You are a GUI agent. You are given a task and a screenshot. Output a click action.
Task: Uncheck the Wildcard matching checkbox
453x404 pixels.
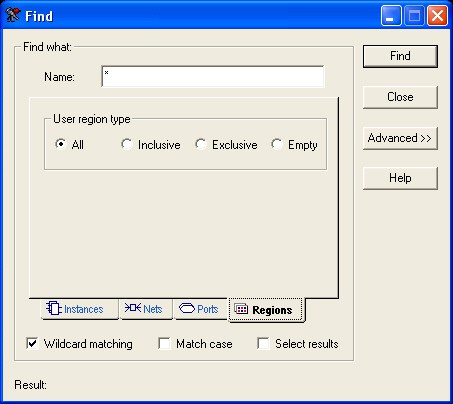(x=32, y=343)
